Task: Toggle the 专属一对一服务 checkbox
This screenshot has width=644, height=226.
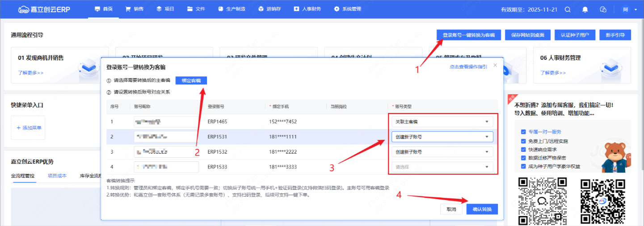Action: (x=523, y=132)
